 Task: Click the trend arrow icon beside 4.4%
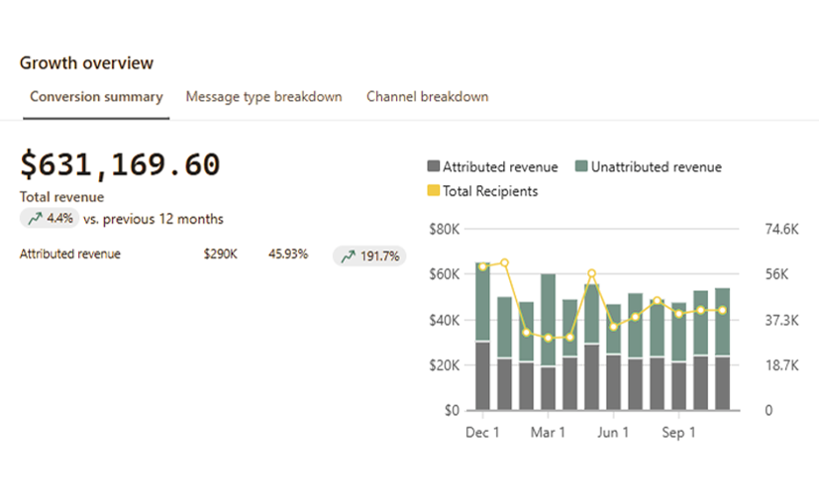click(35, 219)
